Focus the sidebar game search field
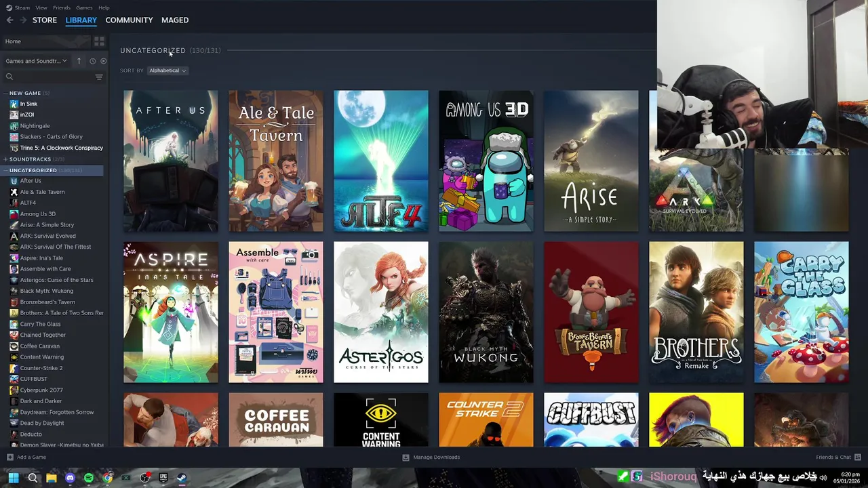The height and width of the screenshot is (488, 868). (53, 77)
